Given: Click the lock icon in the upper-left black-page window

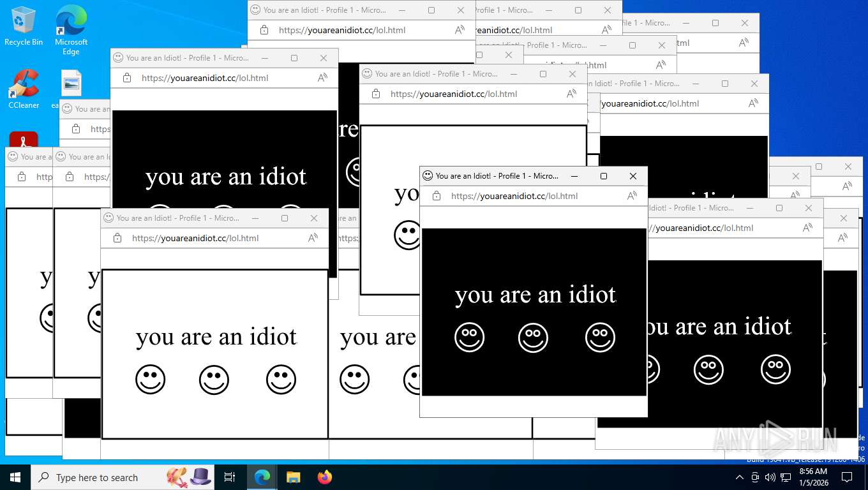Looking at the screenshot, I should (127, 78).
